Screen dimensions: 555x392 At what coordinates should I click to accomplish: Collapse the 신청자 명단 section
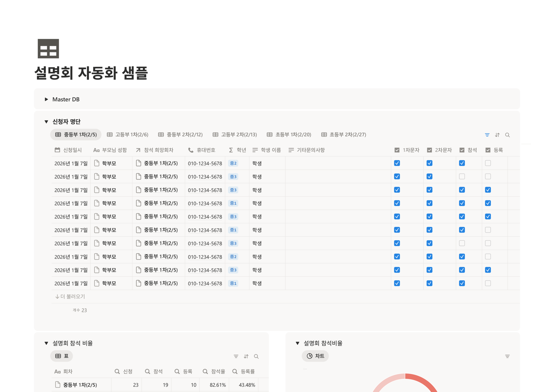tap(47, 121)
